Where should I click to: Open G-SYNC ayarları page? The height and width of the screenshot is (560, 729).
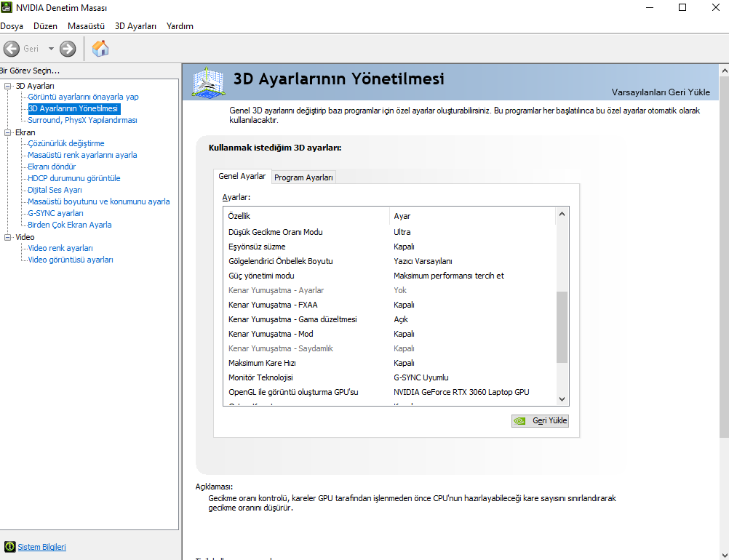(56, 213)
